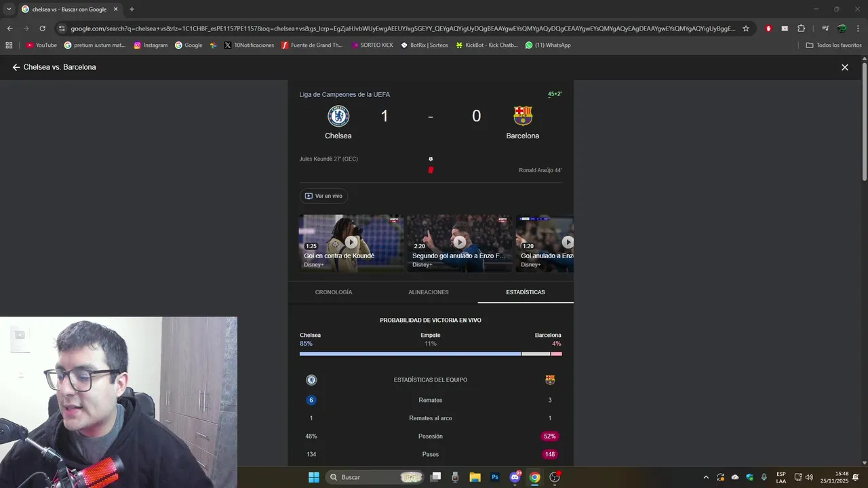
Task: Play the 1:20 Gol anulado video thumbnail
Action: (545, 243)
